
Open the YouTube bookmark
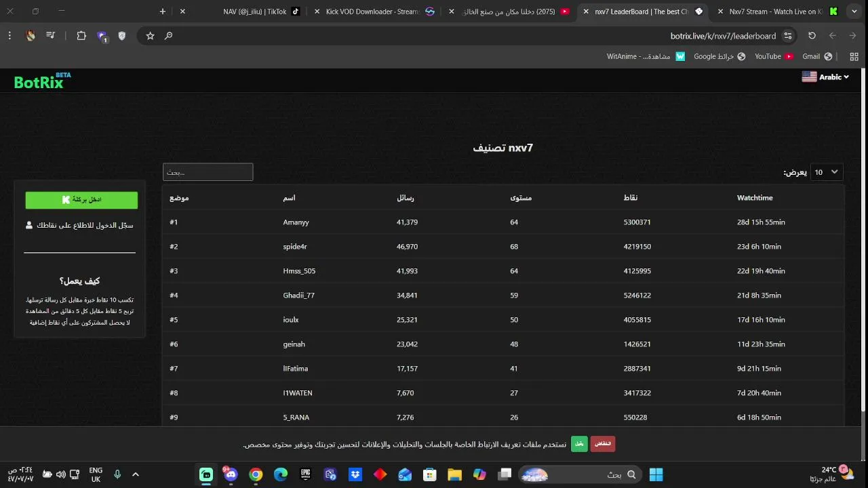(774, 57)
